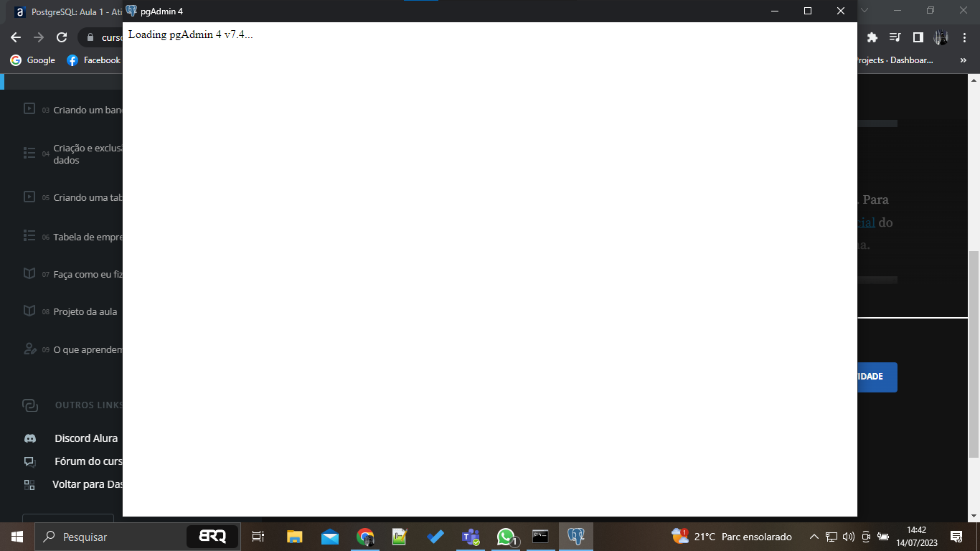Open the terminal icon on the taskbar
980x551 pixels.
click(x=540, y=537)
